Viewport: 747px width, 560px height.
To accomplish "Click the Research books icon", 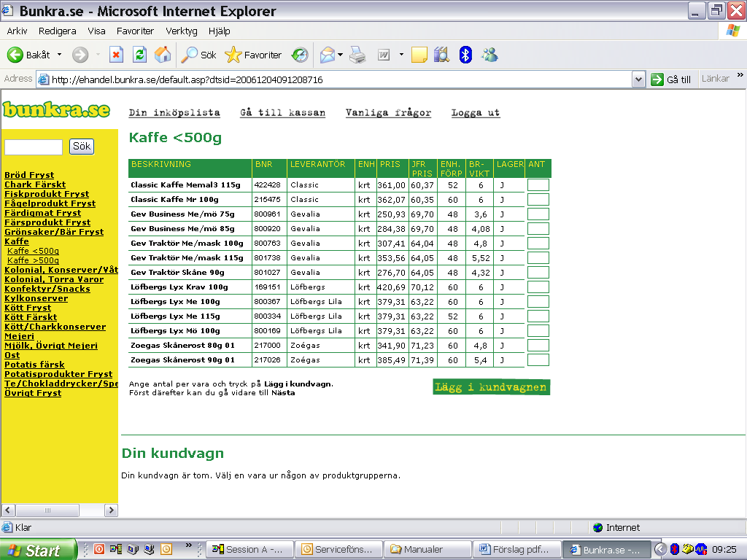I will tap(441, 55).
